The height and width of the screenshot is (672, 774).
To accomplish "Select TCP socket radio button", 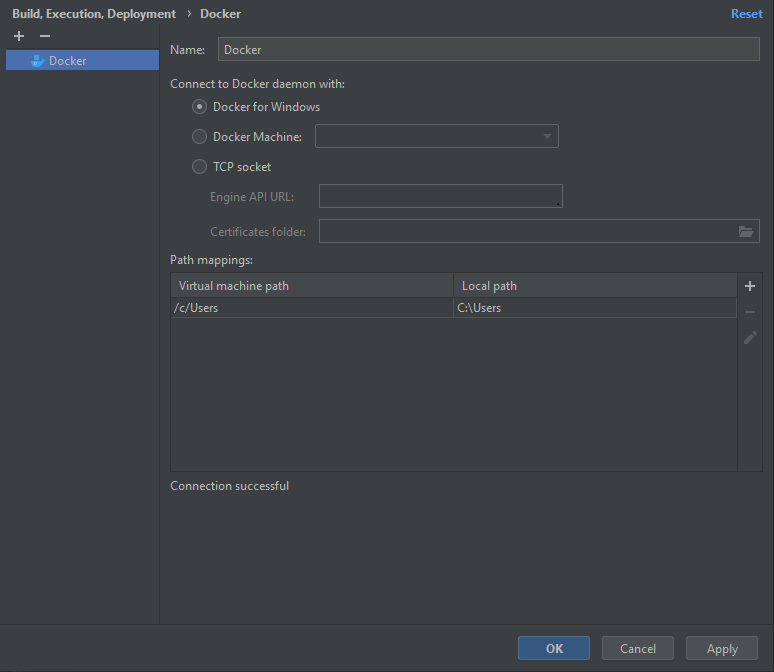I will point(199,167).
